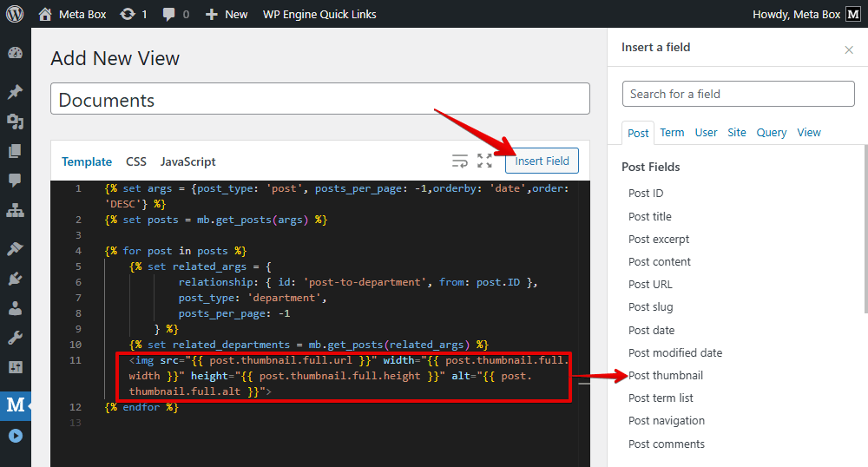Toggle line wrapping in code editor
Viewport: 868px width, 467px height.
click(459, 161)
